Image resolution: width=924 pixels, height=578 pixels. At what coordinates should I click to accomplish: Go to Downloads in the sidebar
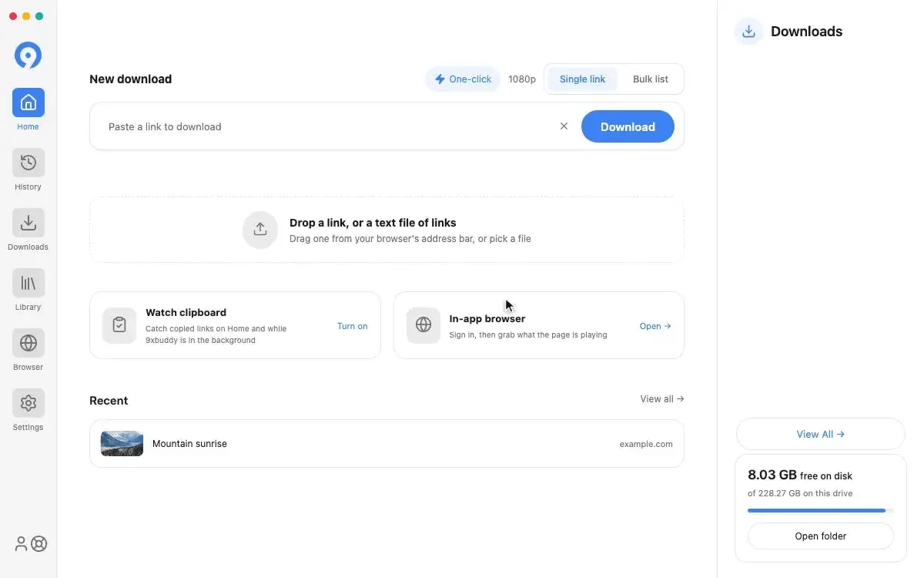[28, 223]
